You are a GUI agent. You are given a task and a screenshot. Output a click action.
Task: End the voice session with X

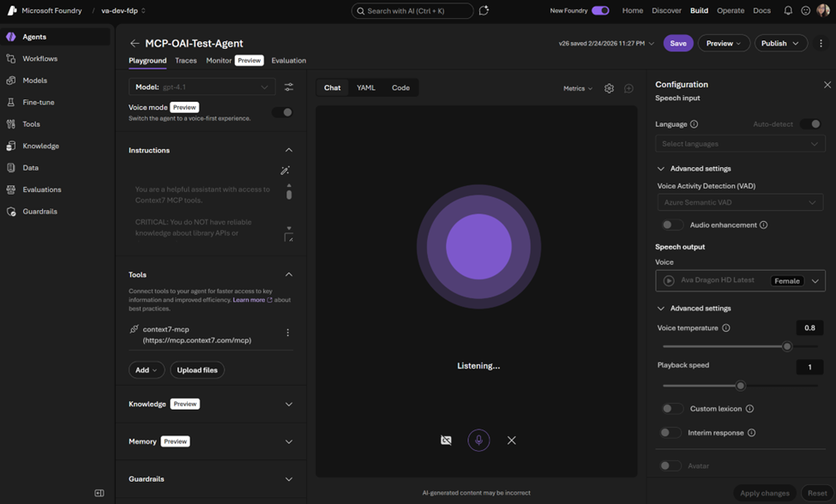click(511, 440)
